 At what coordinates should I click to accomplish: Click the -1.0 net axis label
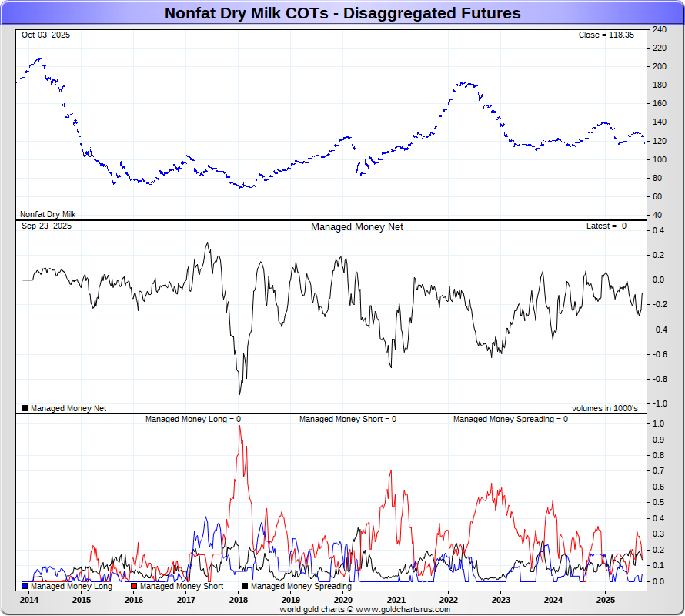coord(658,403)
